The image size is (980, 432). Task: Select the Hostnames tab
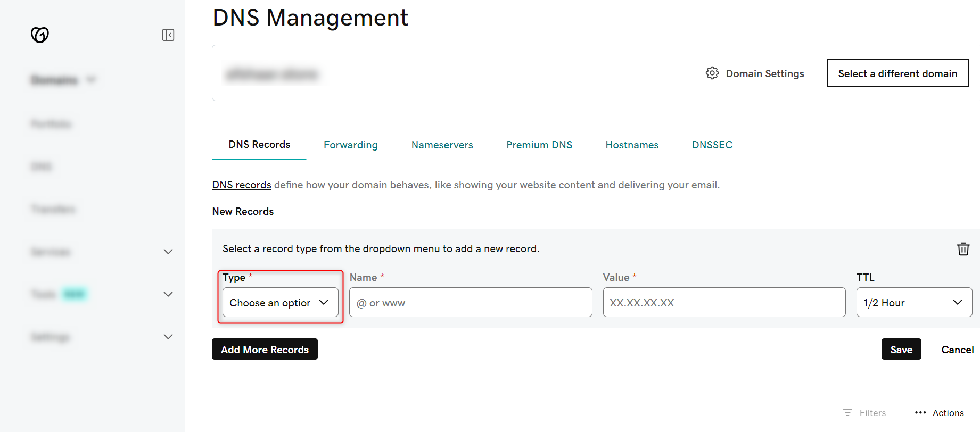(632, 145)
